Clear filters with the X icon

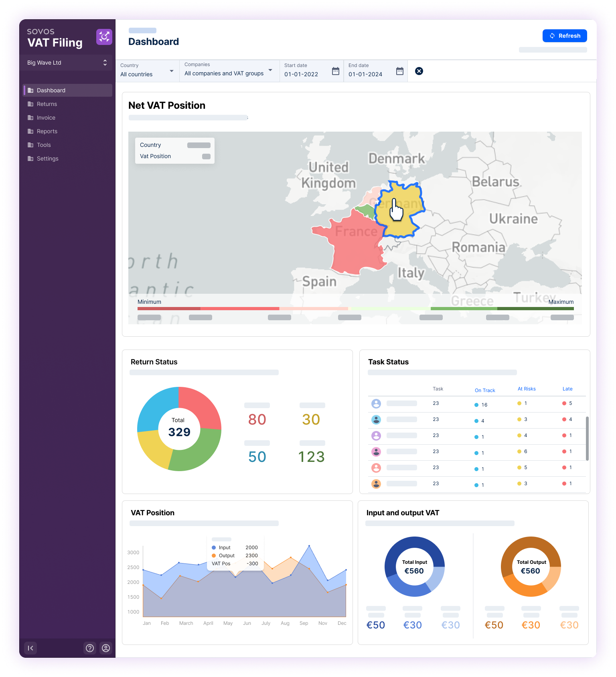pyautogui.click(x=419, y=71)
